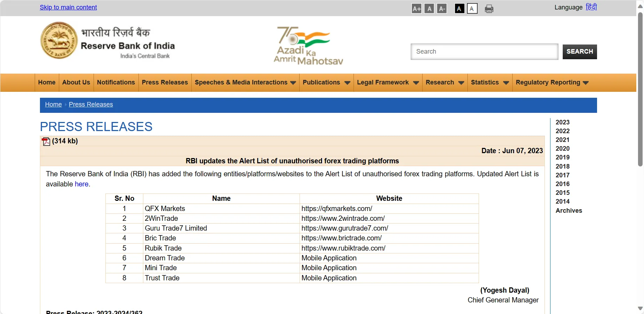Click the QFX Markets table cell
644x314 pixels.
pos(221,209)
